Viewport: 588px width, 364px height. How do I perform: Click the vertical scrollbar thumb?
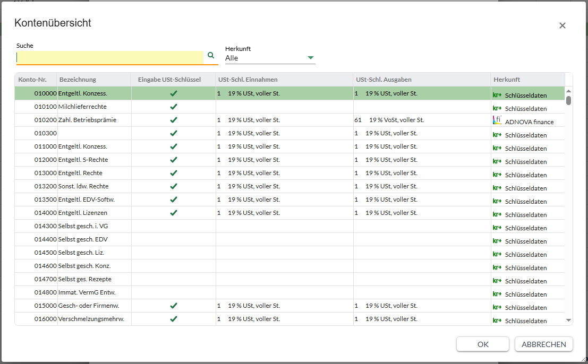pyautogui.click(x=568, y=100)
